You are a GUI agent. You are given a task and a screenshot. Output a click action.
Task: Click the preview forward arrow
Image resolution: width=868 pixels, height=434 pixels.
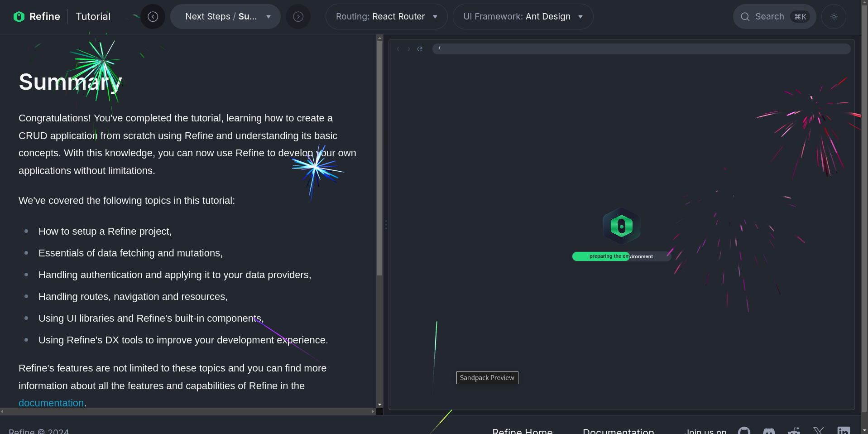[x=408, y=49]
